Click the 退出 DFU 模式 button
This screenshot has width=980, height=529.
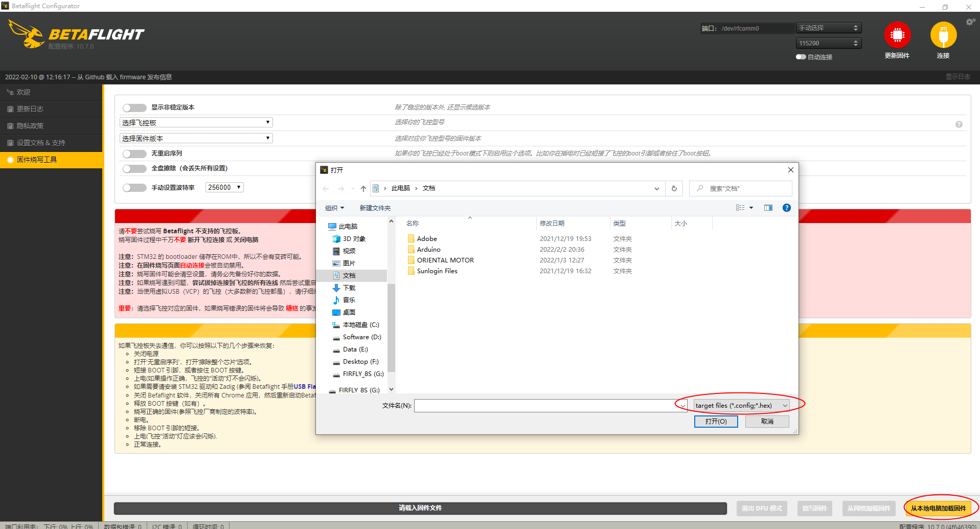(x=762, y=508)
